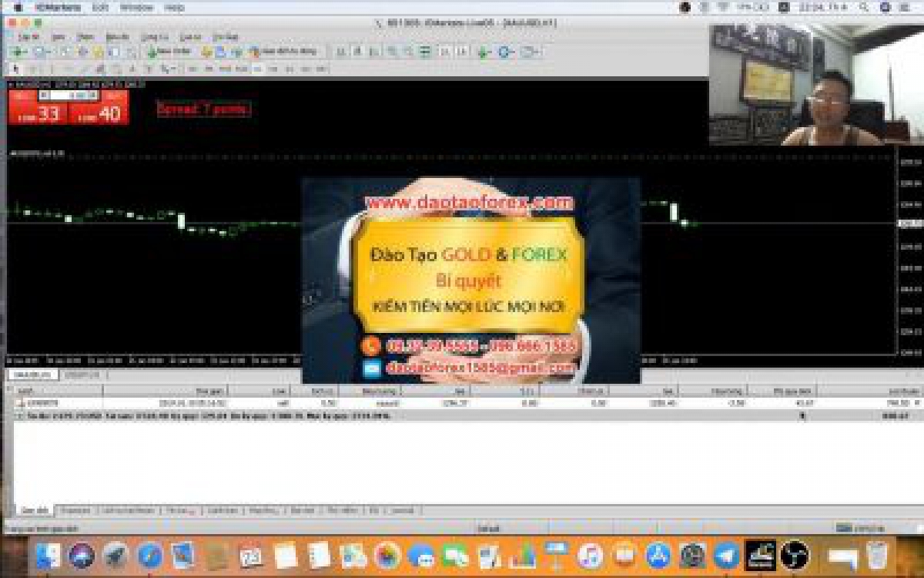This screenshot has height=578, width=924.
Task: Click the red SELL one-click button
Action: tap(38, 107)
